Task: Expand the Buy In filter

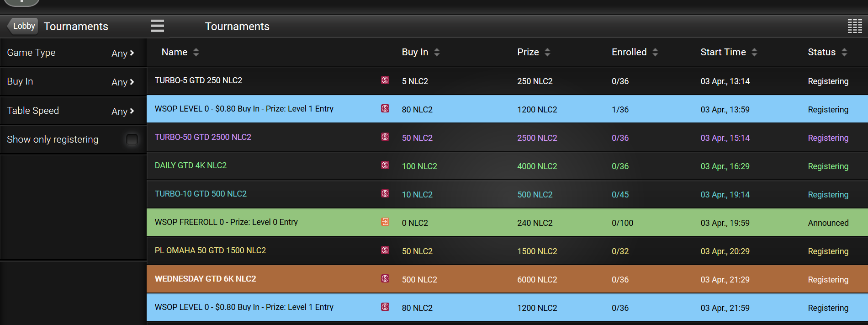Action: click(x=73, y=81)
